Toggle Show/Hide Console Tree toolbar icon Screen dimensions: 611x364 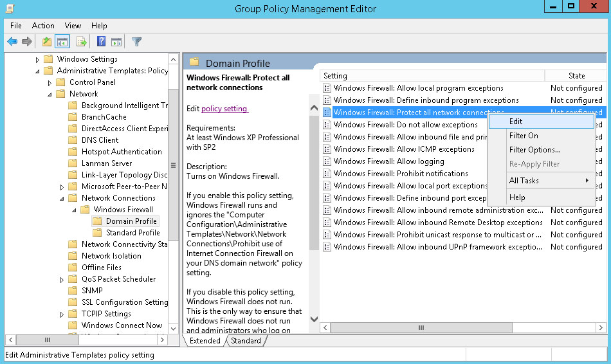(x=62, y=42)
